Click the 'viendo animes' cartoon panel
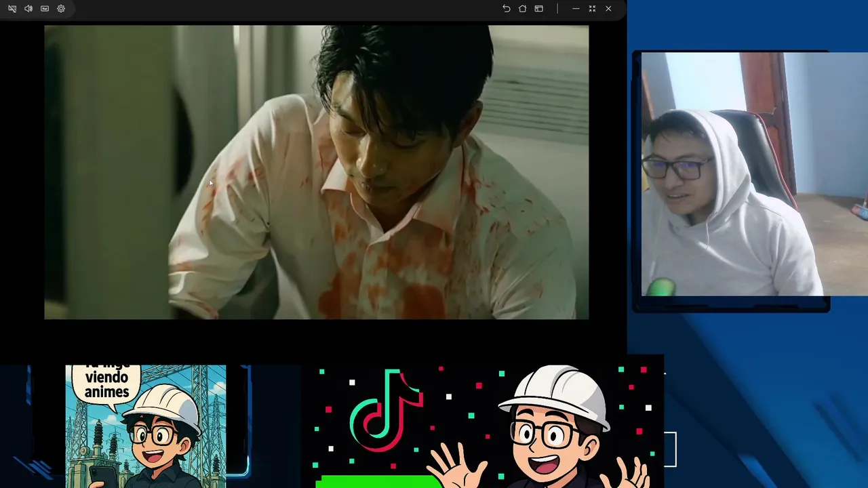This screenshot has width=868, height=488. click(x=146, y=426)
